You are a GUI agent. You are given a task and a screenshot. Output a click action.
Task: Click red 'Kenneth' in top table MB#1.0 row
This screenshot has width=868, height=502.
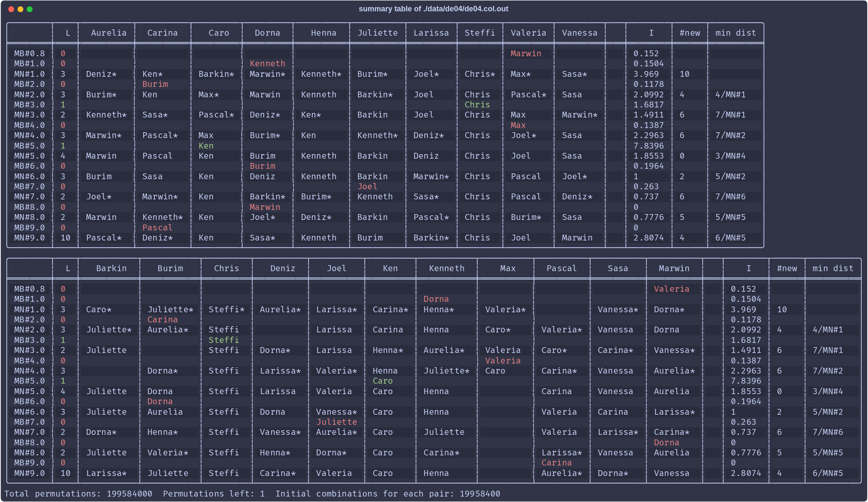(267, 63)
